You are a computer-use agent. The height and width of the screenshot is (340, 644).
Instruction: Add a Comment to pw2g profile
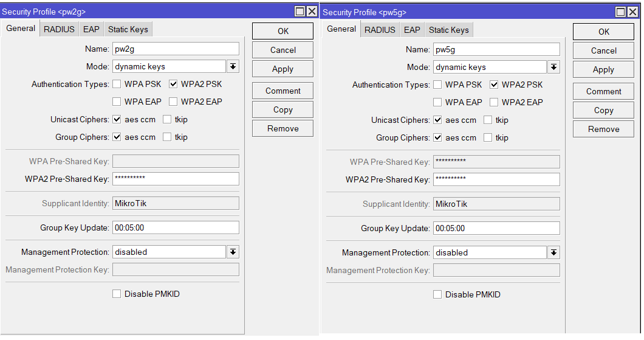tap(283, 91)
